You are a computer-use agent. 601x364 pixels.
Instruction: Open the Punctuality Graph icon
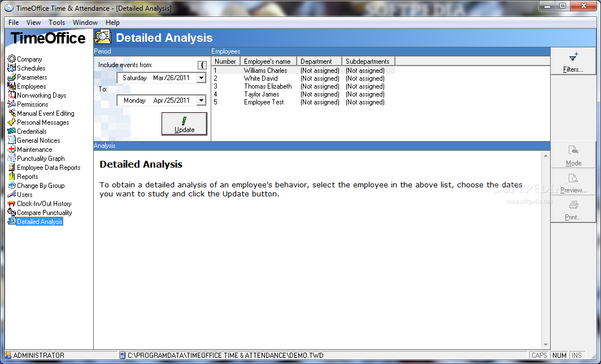click(11, 158)
